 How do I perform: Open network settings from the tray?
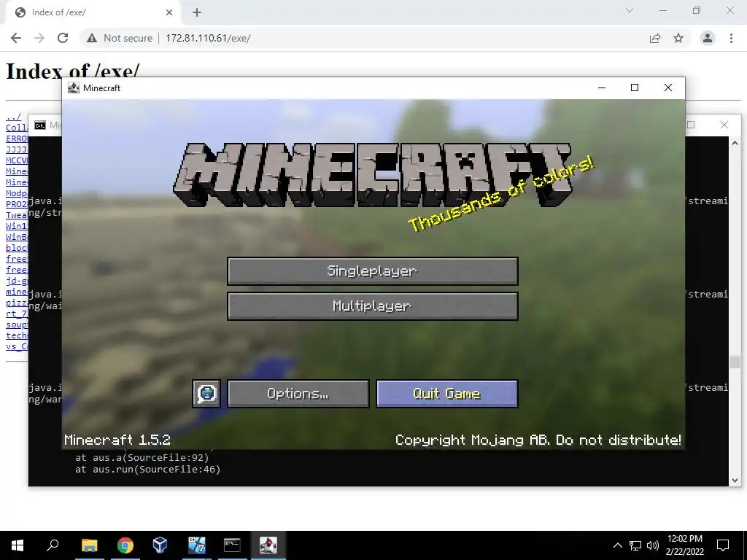point(635,545)
